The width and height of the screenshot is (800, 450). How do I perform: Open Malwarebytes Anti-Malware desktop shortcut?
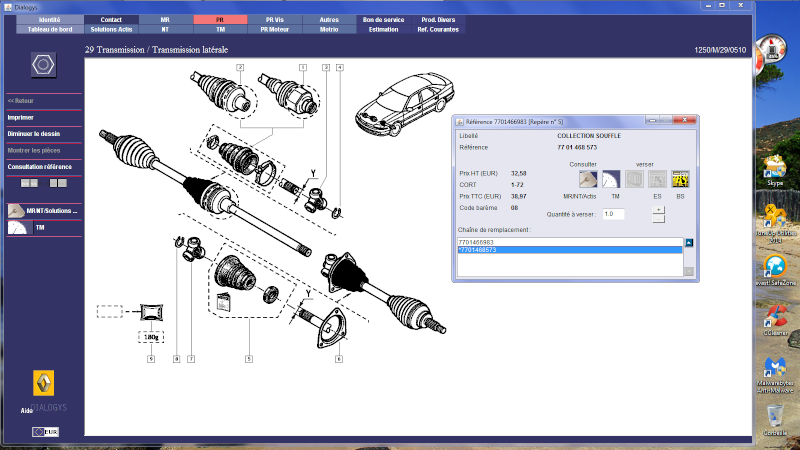click(775, 376)
